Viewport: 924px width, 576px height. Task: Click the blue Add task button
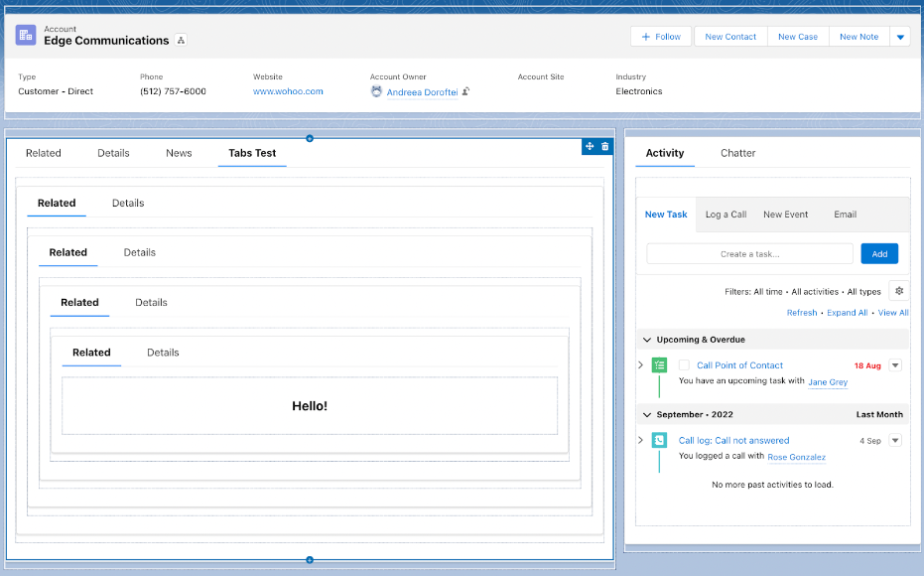tap(879, 253)
